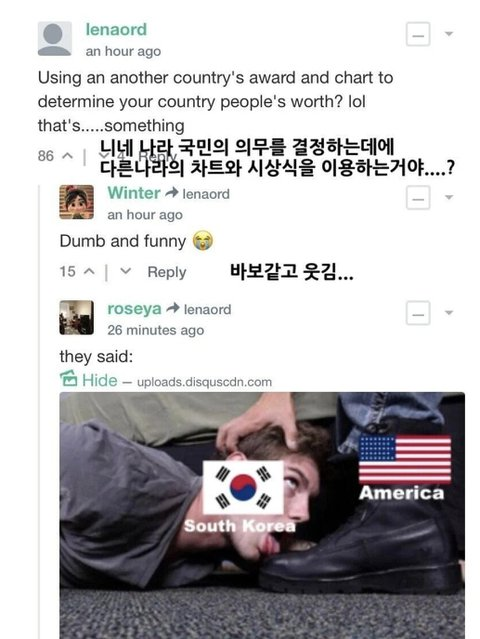
Task: Open dropdown arrow on roseya's comment
Action: (x=449, y=313)
